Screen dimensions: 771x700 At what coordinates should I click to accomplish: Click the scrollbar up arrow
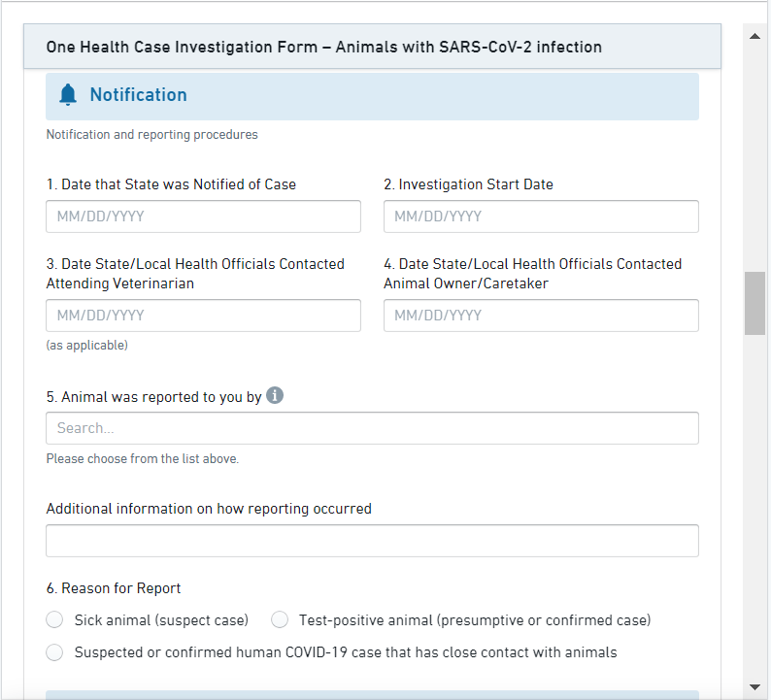click(x=754, y=36)
